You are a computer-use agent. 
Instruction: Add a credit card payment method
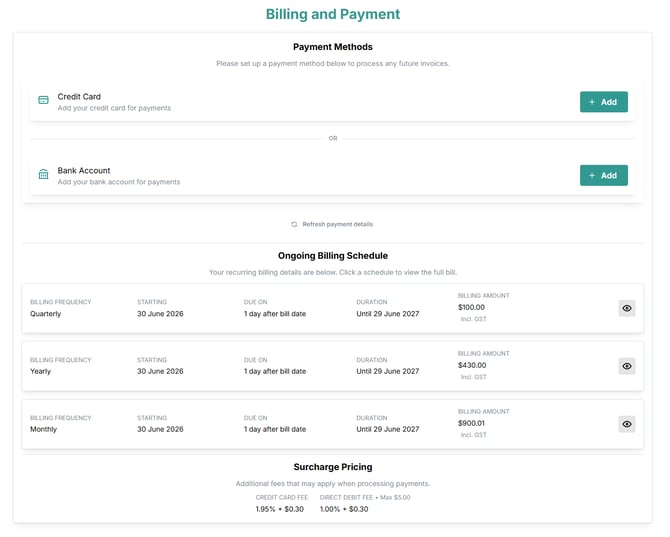(603, 102)
